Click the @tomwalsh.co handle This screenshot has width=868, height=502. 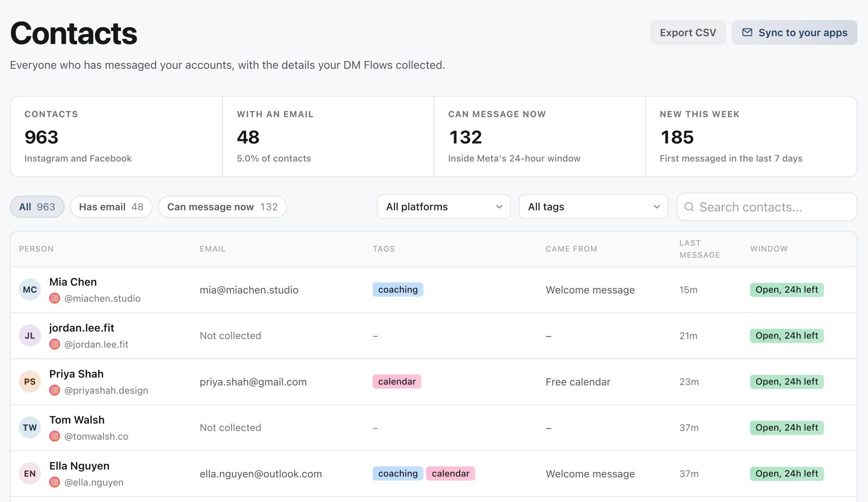pos(96,437)
